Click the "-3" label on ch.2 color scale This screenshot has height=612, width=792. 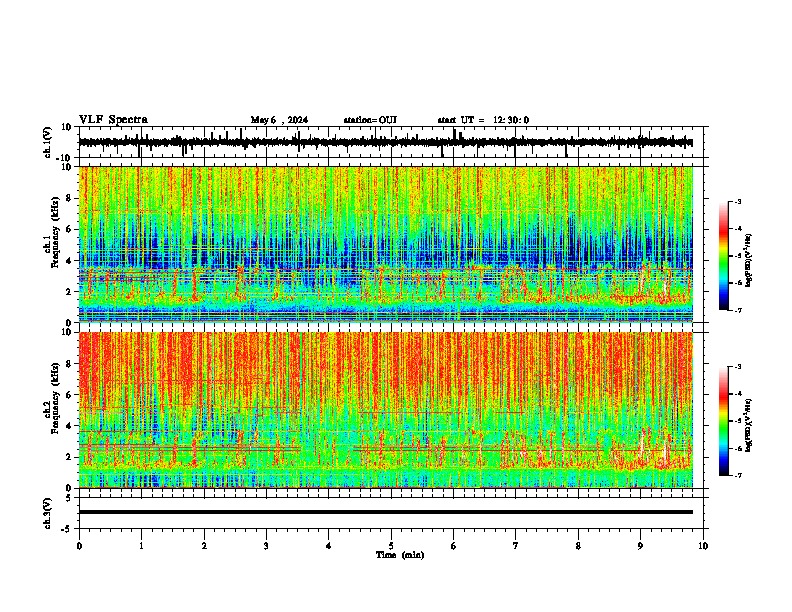click(737, 367)
